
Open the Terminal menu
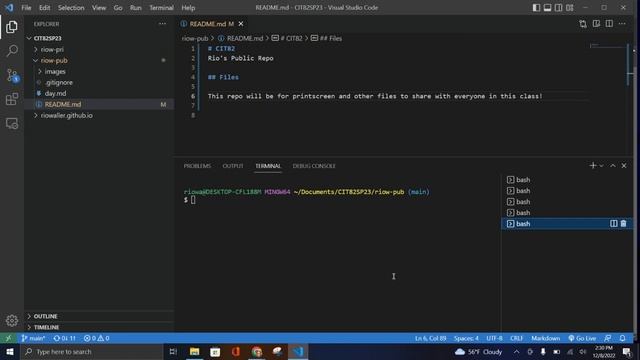pyautogui.click(x=161, y=7)
